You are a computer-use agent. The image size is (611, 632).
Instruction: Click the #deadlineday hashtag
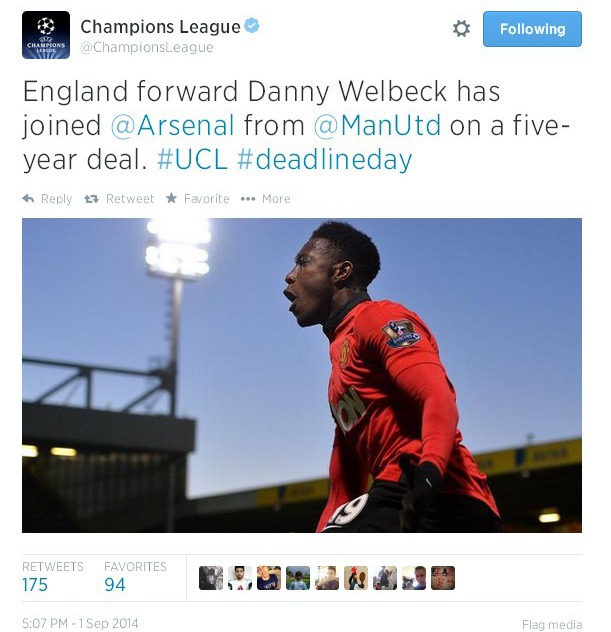[324, 160]
